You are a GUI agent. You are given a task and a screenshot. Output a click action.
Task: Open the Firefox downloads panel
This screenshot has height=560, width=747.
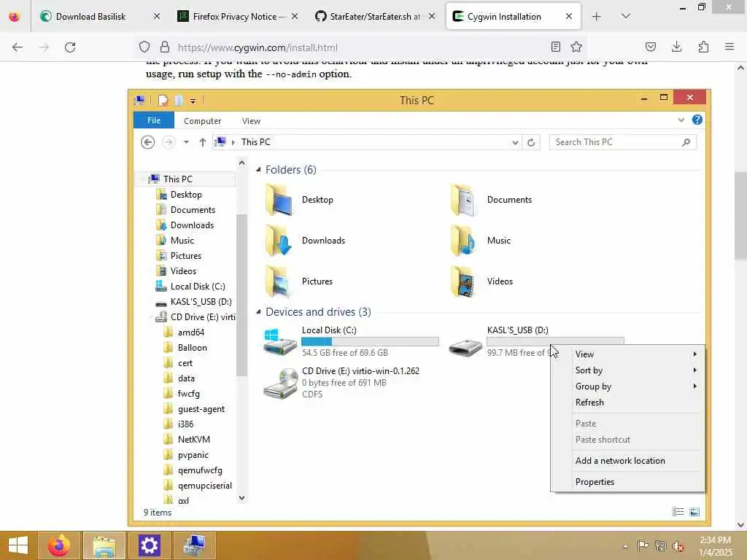pyautogui.click(x=676, y=47)
